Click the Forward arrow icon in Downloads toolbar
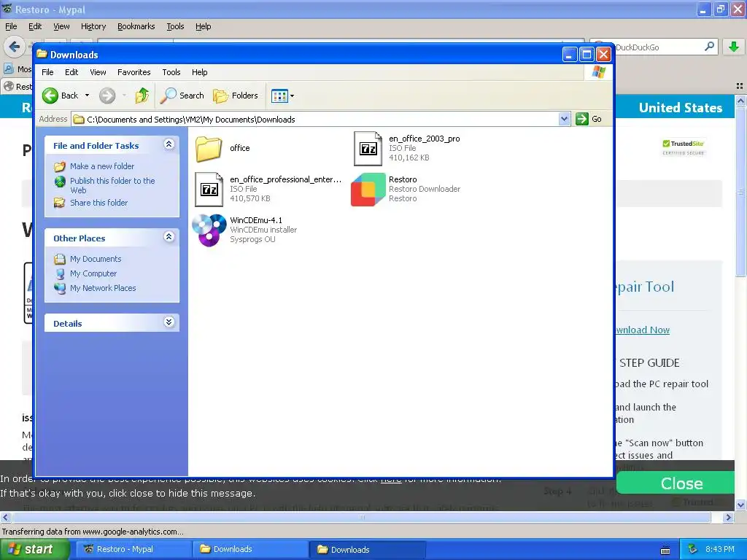 (x=107, y=96)
